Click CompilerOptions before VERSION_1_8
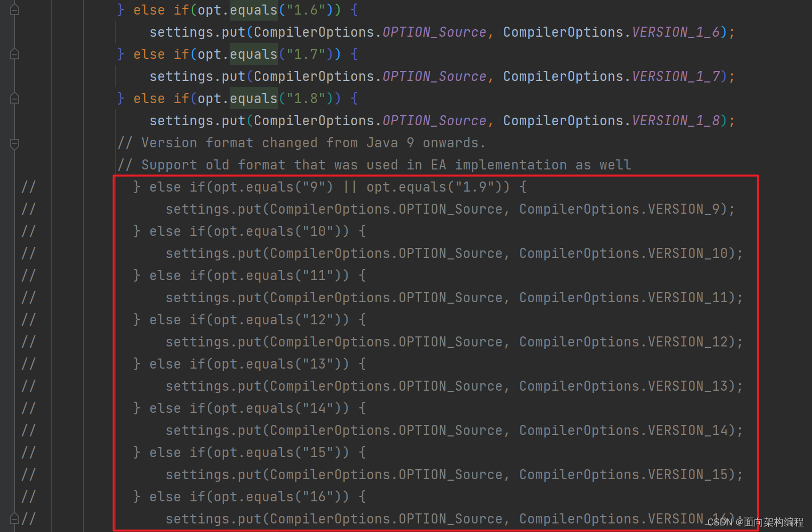Viewport: 812px width, 532px height. [x=563, y=121]
